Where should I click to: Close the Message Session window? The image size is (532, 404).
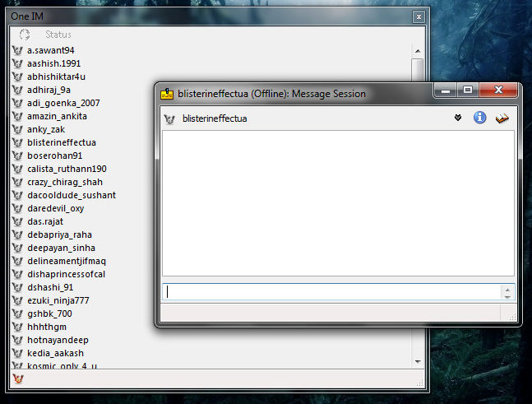pyautogui.click(x=498, y=90)
